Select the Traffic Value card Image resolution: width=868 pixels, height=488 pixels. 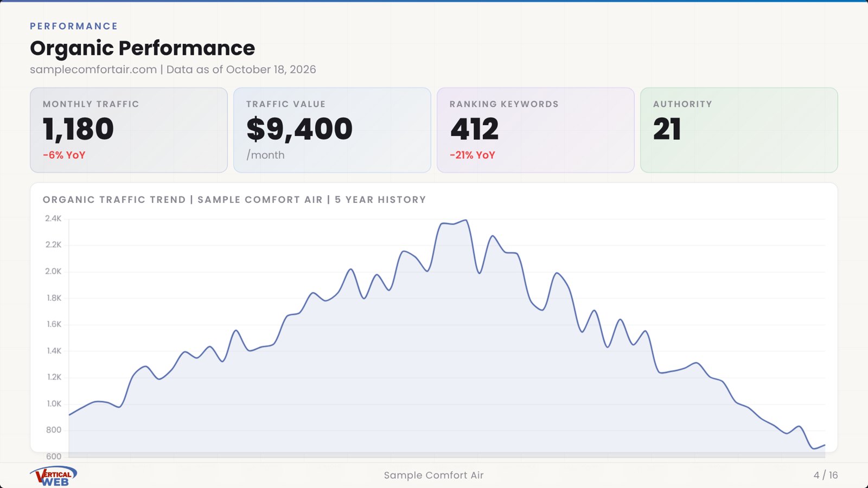pyautogui.click(x=332, y=130)
